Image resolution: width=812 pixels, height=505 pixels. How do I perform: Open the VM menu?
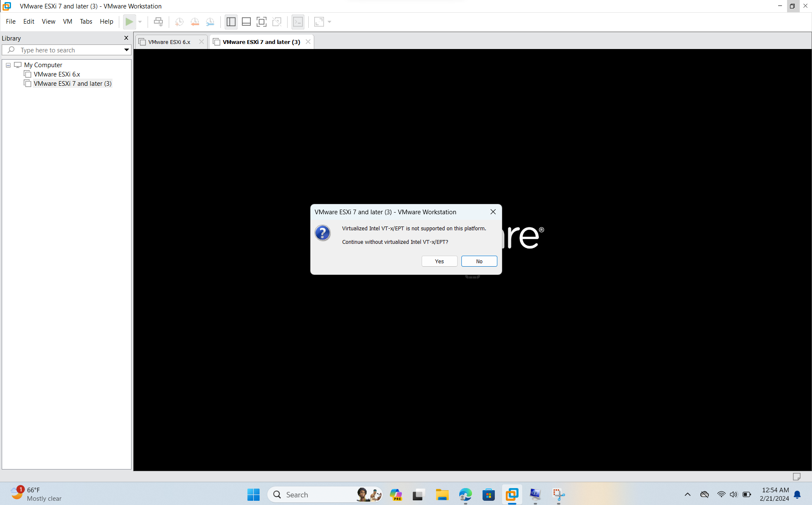(x=68, y=22)
